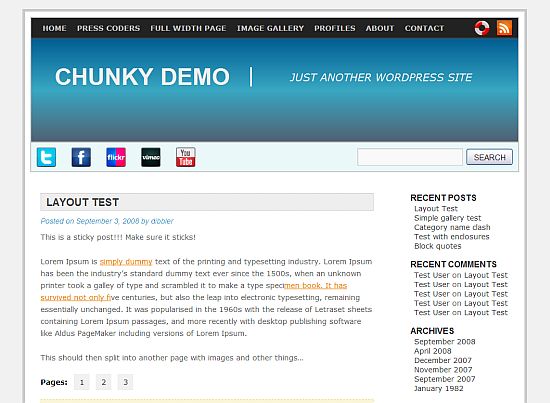Open the YouTube social icon

186,157
